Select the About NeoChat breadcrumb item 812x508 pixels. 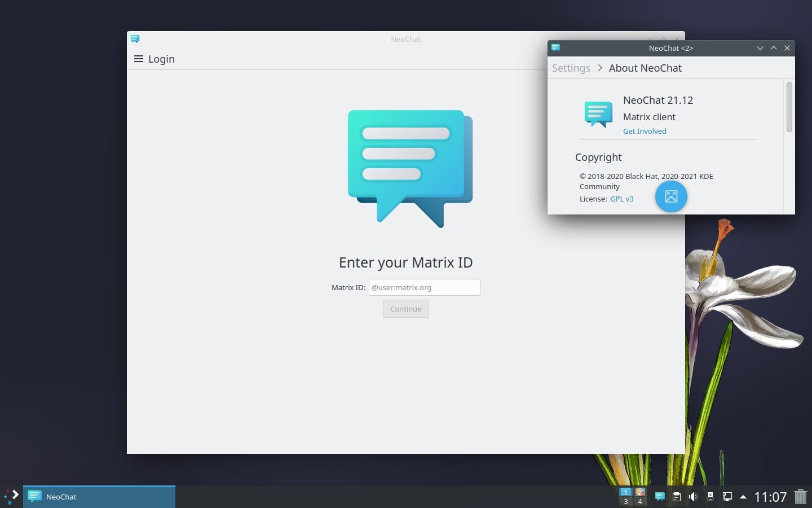point(645,68)
